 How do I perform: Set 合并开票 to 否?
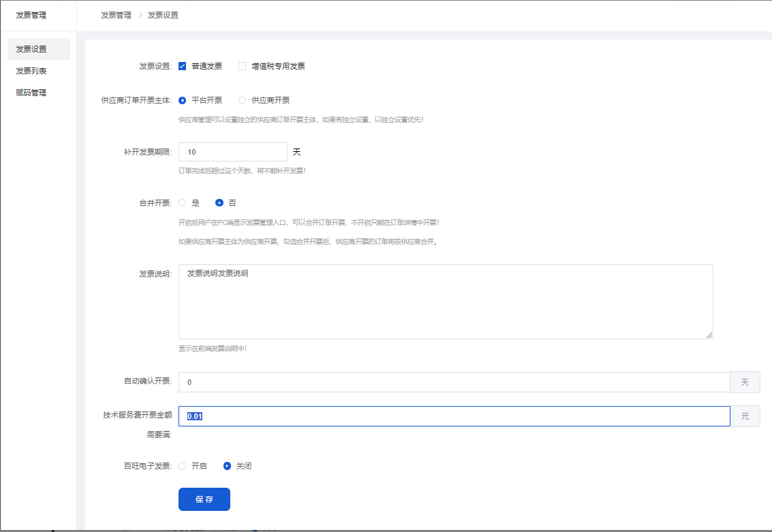pyautogui.click(x=219, y=203)
